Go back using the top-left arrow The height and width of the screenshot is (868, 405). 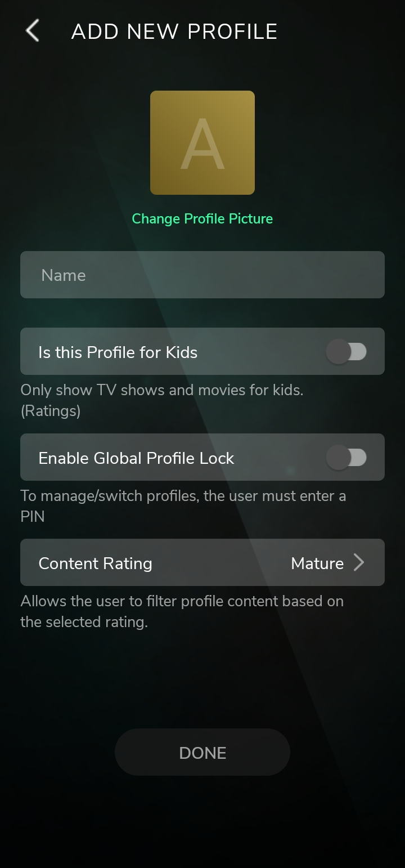(x=33, y=31)
